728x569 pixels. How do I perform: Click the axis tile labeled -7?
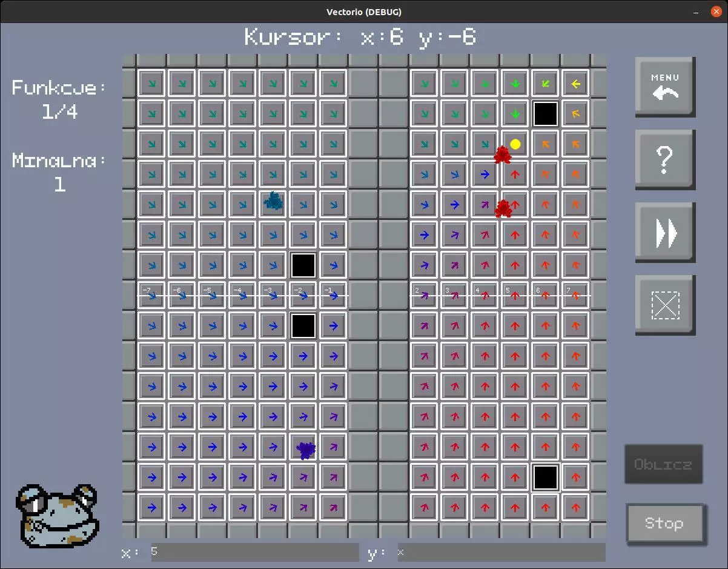151,296
